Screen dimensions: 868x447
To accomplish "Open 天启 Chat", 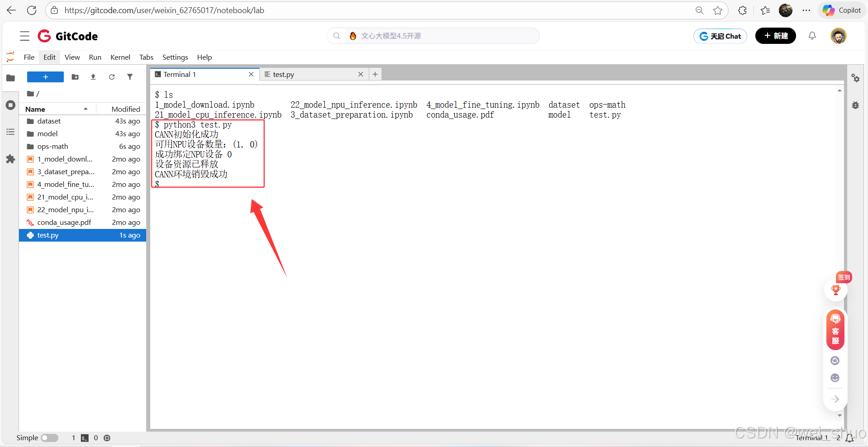I will (x=720, y=36).
